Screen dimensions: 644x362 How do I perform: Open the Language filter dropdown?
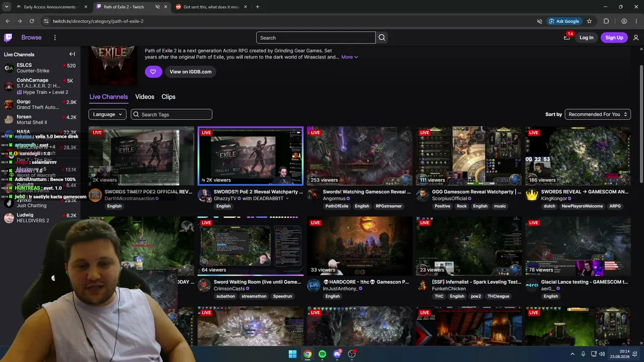tap(107, 115)
